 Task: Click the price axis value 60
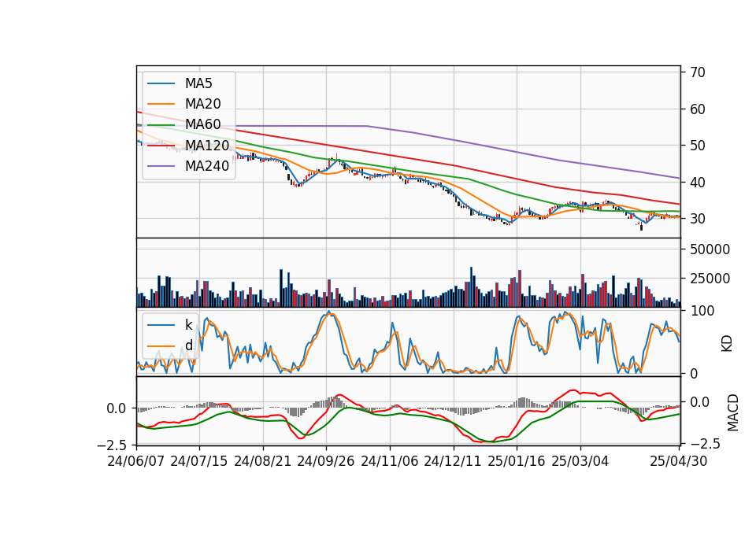pos(698,109)
